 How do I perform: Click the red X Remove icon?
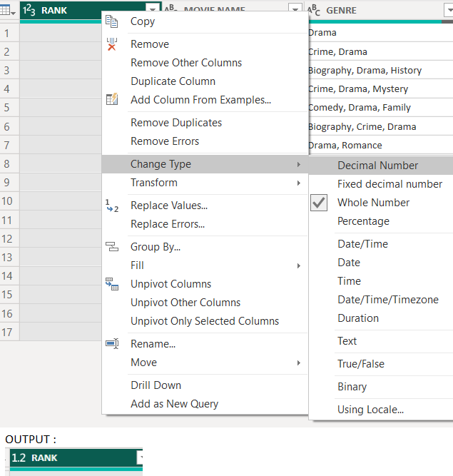(x=111, y=44)
